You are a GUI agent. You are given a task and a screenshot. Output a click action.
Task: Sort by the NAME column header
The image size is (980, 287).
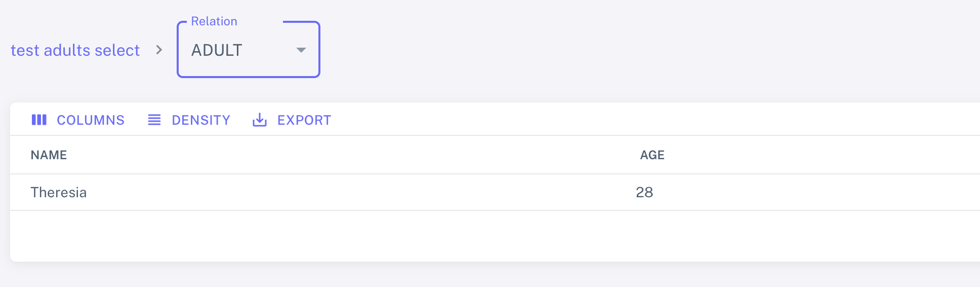tap(49, 155)
